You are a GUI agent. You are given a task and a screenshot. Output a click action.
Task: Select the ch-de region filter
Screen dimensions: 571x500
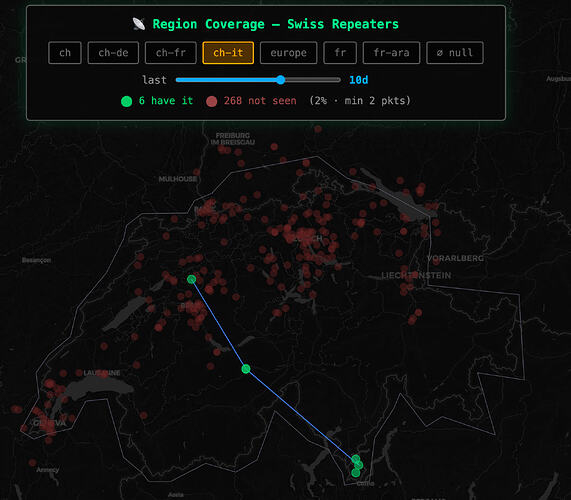(113, 53)
